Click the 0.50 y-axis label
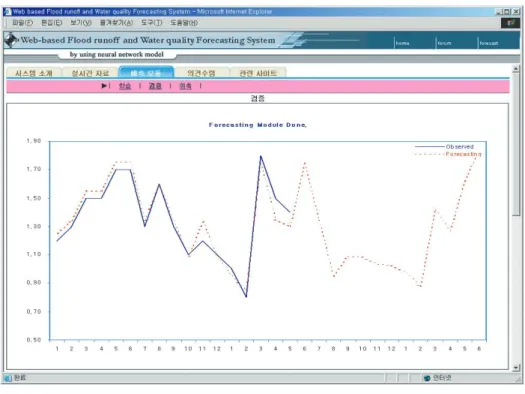 point(34,340)
